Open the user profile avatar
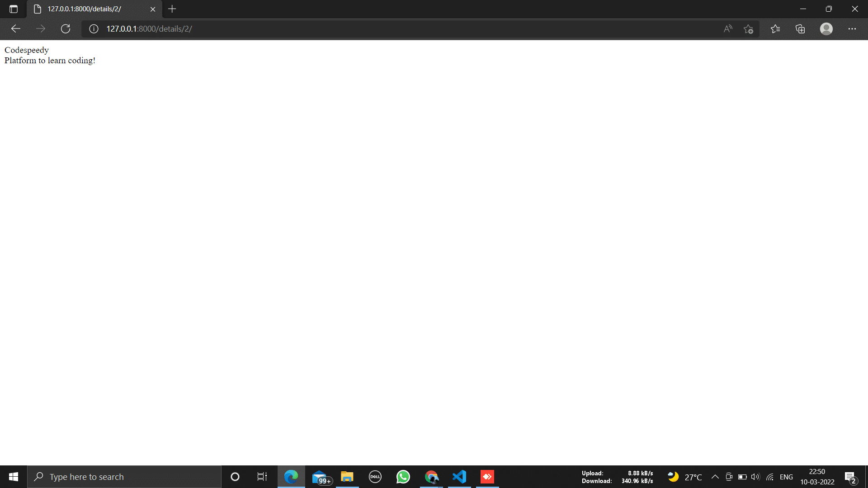 pos(826,29)
